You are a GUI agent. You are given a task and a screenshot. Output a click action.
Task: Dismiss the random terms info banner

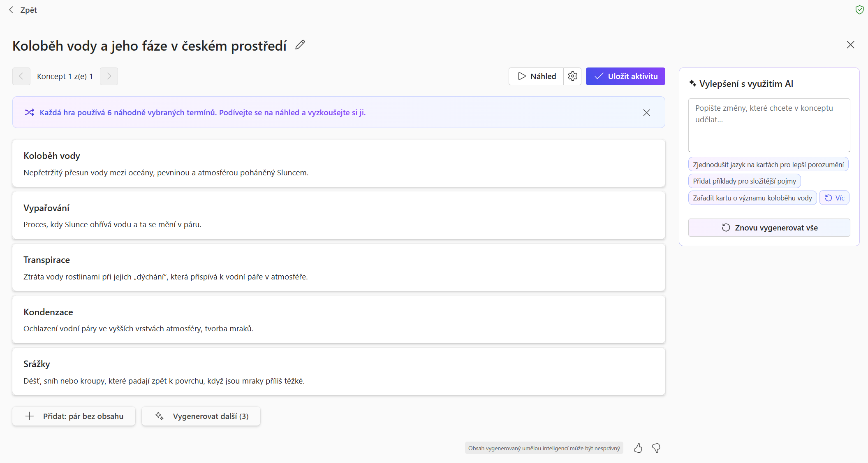click(x=646, y=113)
